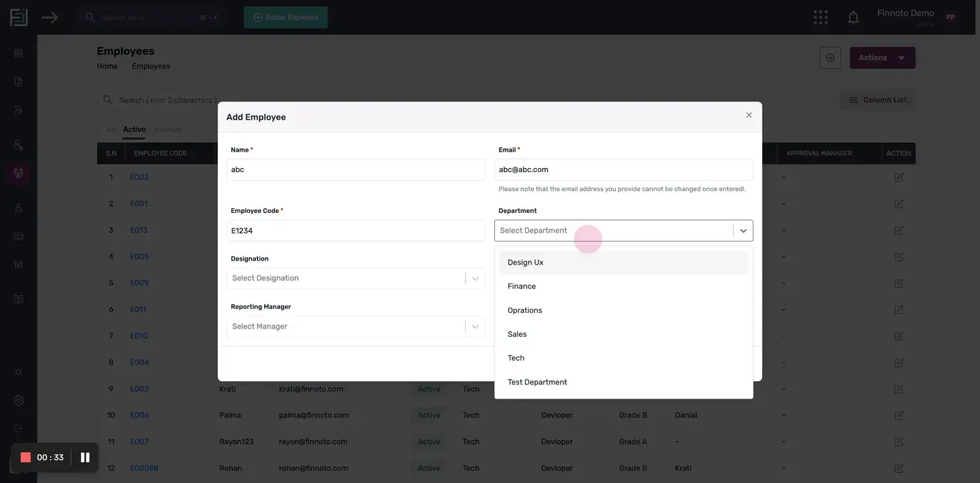Click the top Search here bar
980x483 pixels.
pos(151,17)
